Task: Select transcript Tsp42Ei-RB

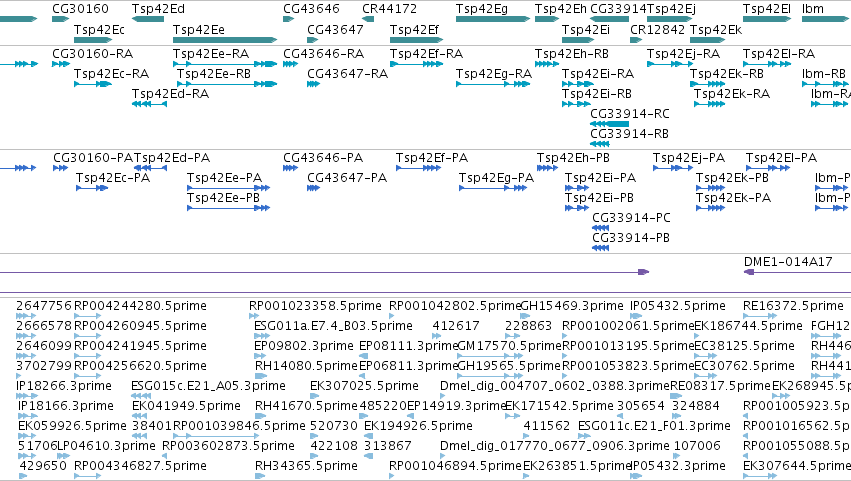Action: pyautogui.click(x=596, y=94)
